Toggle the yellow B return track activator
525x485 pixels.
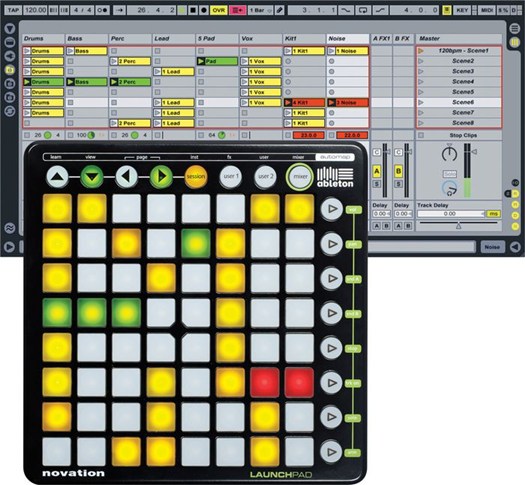coord(398,171)
